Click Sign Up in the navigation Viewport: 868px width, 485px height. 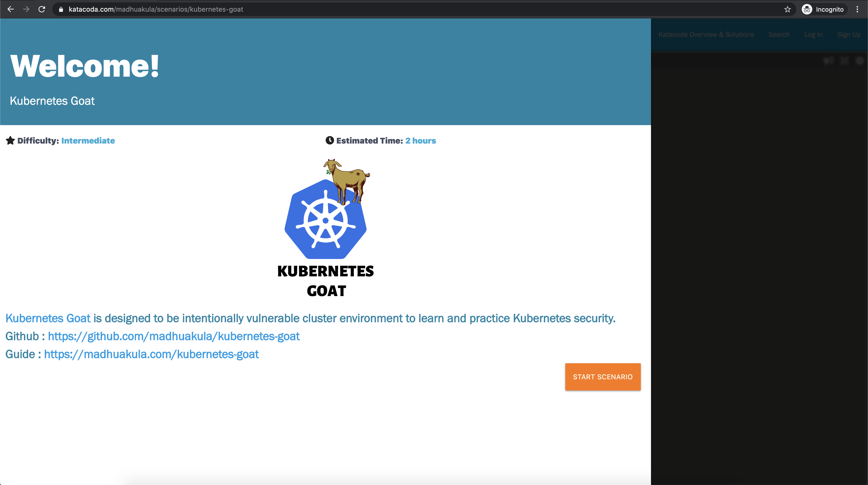pyautogui.click(x=848, y=35)
